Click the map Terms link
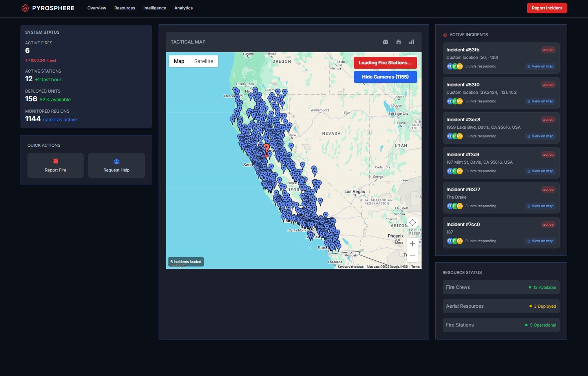The width and height of the screenshot is (588, 376). click(415, 266)
